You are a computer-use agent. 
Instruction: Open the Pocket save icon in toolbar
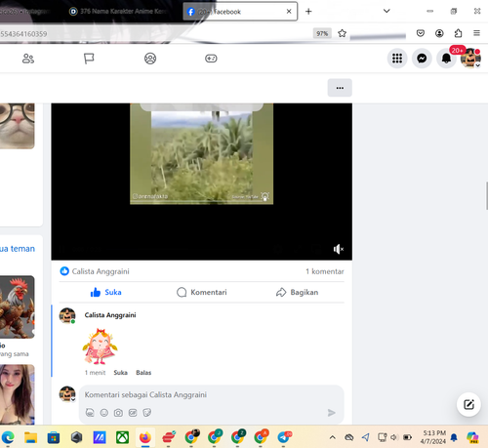(421, 33)
